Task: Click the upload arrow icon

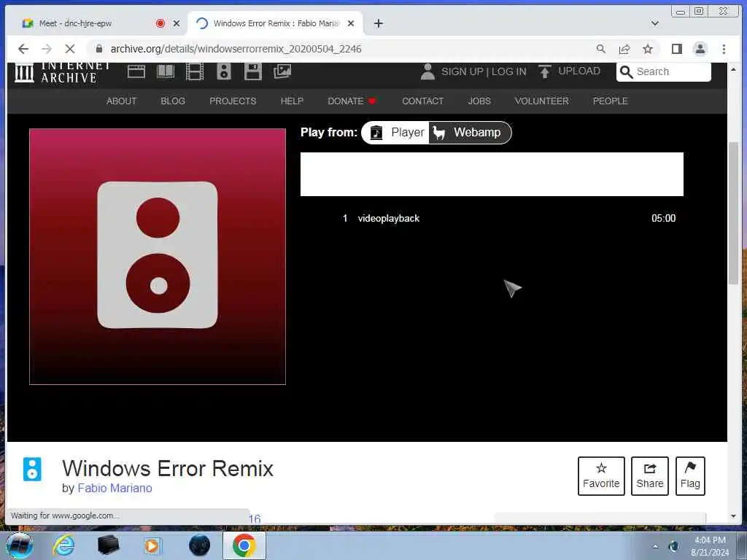Action: [x=544, y=71]
